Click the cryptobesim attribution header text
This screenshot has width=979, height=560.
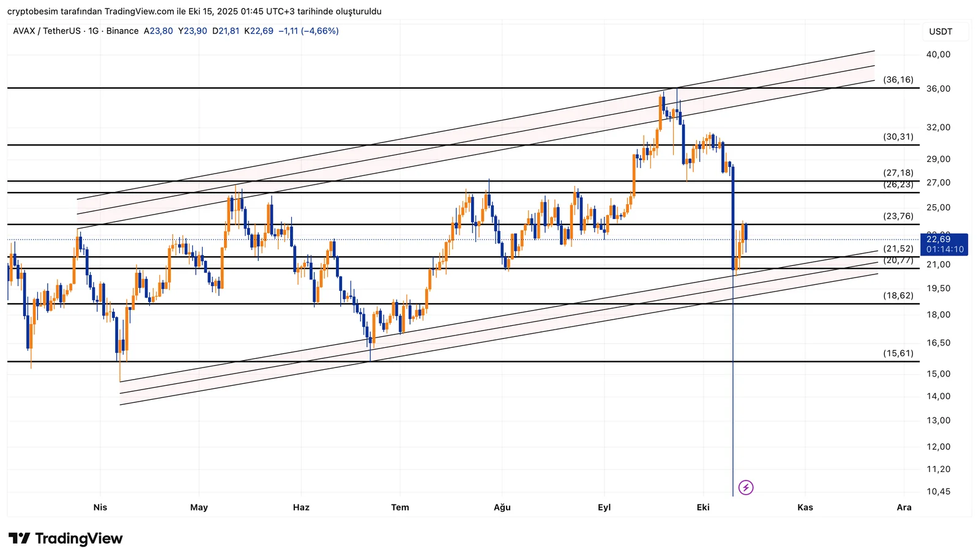(x=194, y=12)
